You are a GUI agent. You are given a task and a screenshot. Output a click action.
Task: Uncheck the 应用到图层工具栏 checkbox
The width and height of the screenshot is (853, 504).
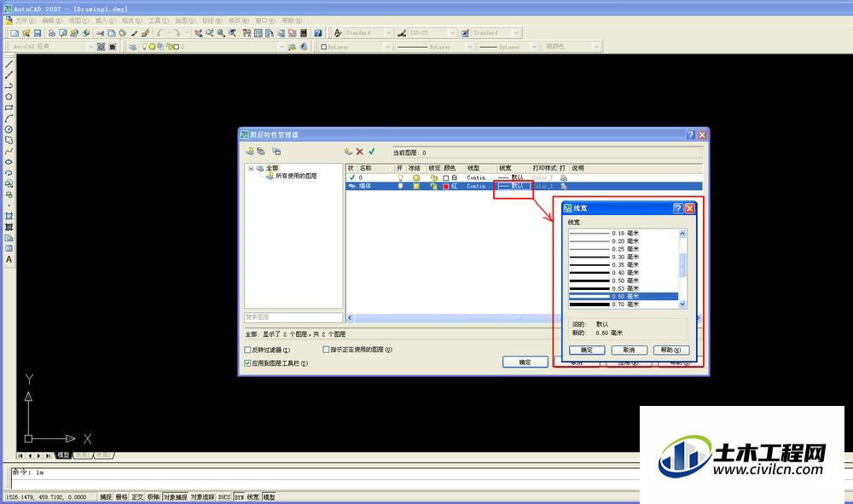247,362
